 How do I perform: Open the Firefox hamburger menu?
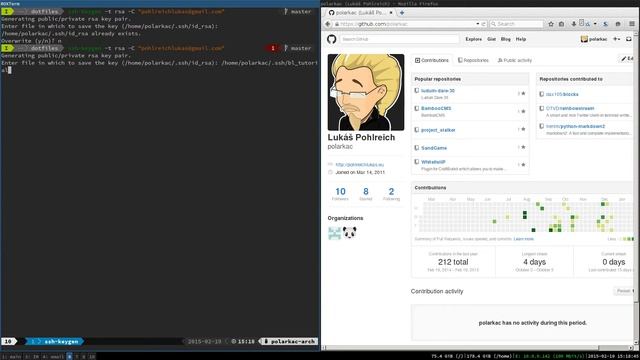[x=632, y=24]
